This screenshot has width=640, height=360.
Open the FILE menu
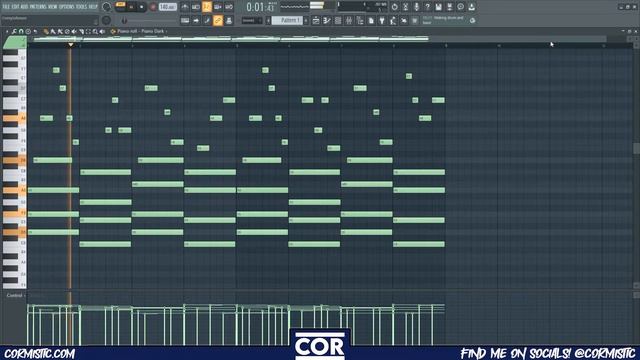pos(6,7)
